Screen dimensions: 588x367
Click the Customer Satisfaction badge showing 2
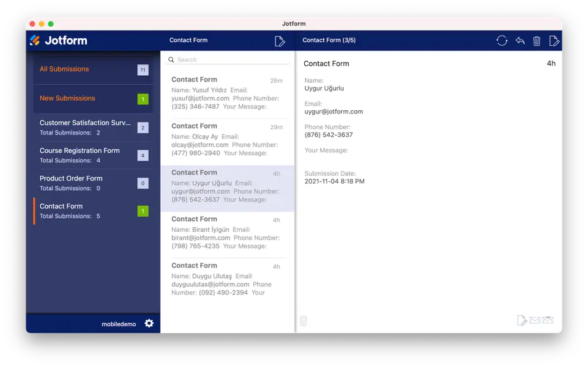[143, 127]
